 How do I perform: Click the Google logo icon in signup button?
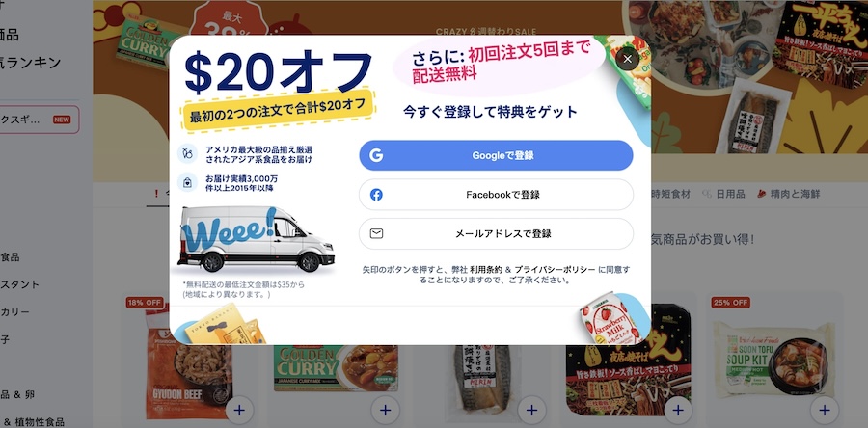[376, 155]
